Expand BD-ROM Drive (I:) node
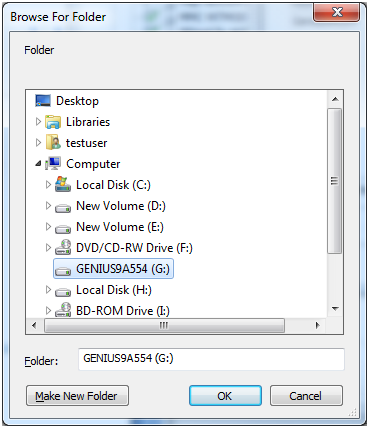Image resolution: width=369 pixels, height=428 pixels. pos(48,311)
